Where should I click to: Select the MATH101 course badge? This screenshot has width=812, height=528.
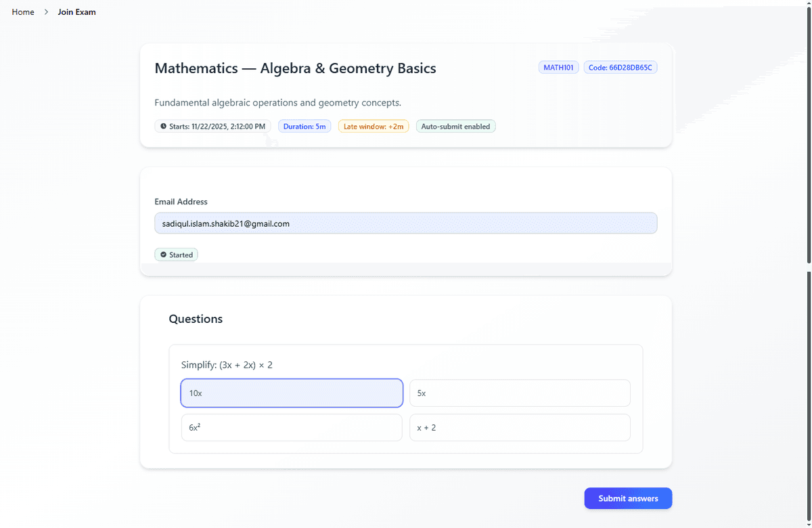click(558, 67)
